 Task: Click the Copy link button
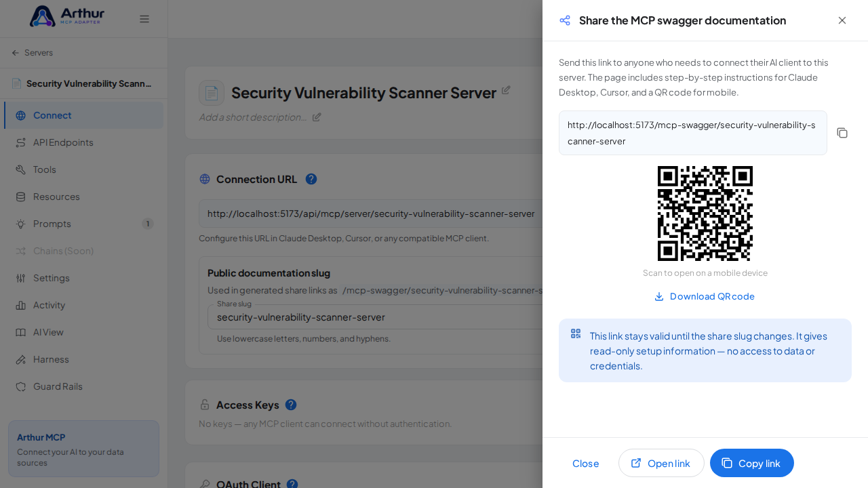752,463
